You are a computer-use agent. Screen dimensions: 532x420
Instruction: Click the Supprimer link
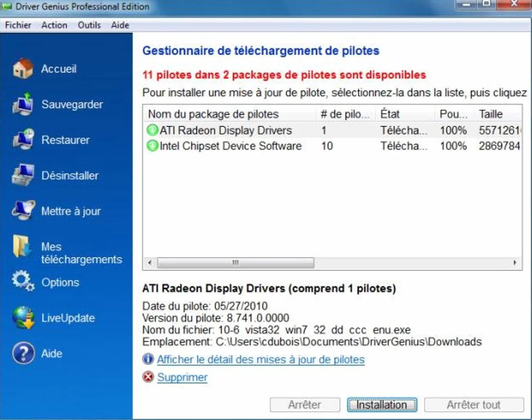(182, 377)
